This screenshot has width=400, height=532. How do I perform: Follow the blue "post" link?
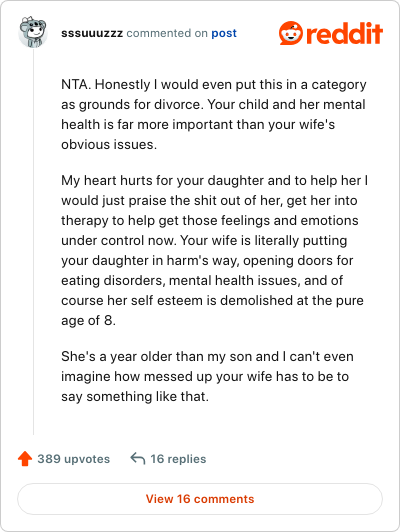pyautogui.click(x=224, y=33)
